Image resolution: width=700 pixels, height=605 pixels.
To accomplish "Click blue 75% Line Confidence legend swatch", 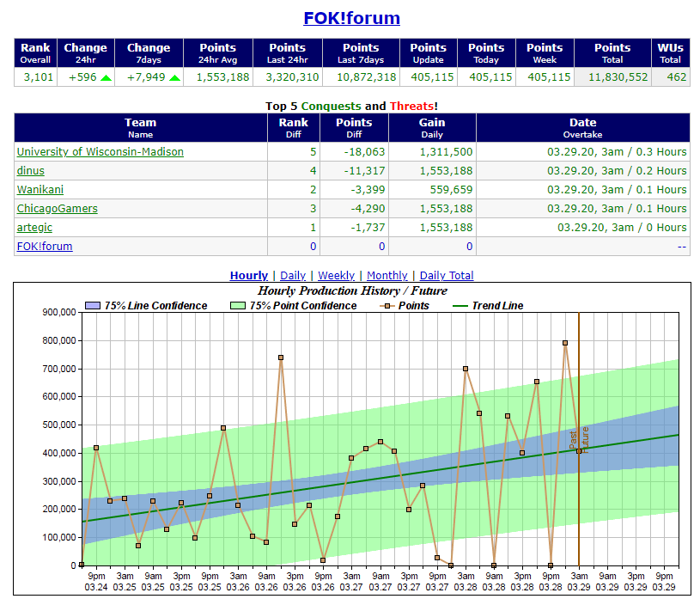I will point(93,306).
